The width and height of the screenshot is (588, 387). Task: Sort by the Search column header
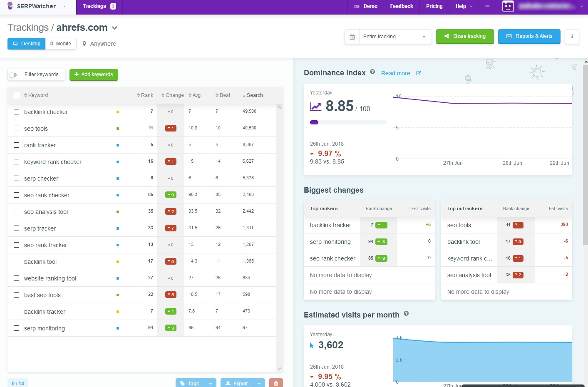point(253,95)
